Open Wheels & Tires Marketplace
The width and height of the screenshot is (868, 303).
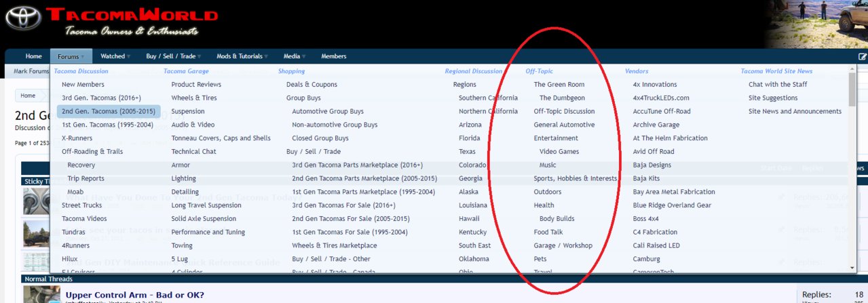point(334,245)
